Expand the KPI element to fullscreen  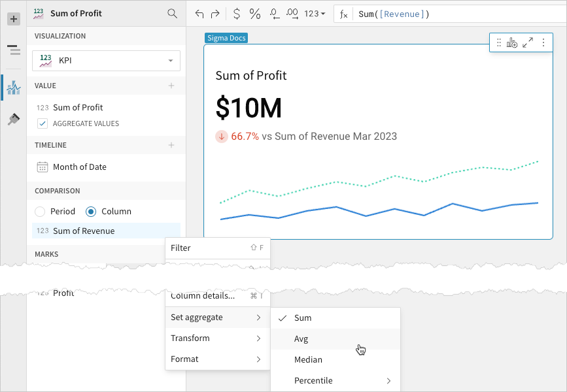[528, 43]
